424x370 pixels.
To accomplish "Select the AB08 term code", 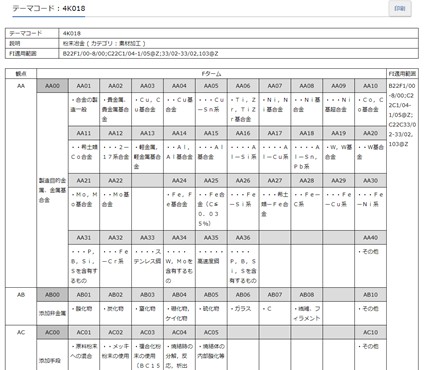I will coord(307,295).
